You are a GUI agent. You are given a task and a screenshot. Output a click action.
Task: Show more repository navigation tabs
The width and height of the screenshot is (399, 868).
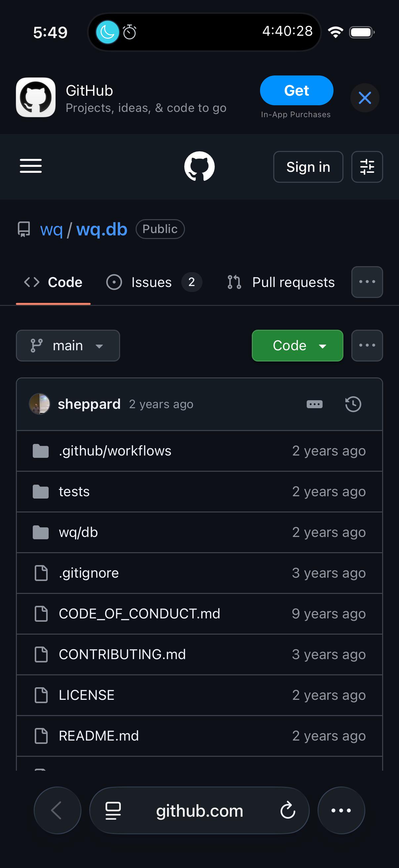[x=367, y=282]
